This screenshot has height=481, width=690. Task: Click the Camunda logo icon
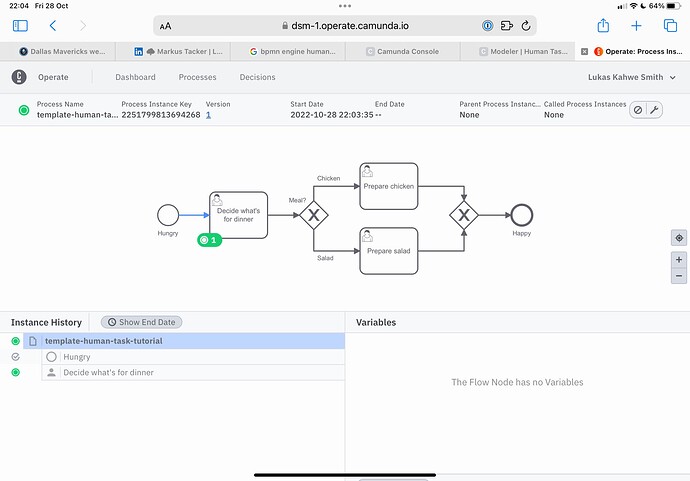click(20, 77)
